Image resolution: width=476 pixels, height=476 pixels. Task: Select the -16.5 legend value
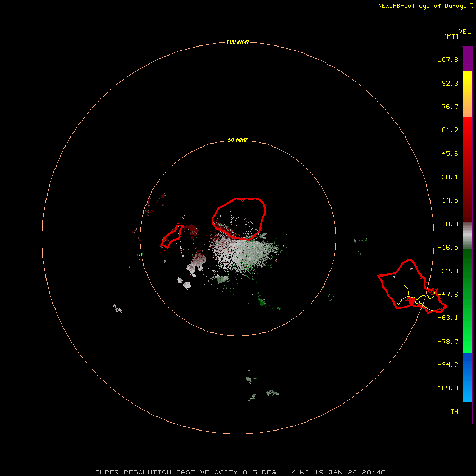[x=448, y=248]
